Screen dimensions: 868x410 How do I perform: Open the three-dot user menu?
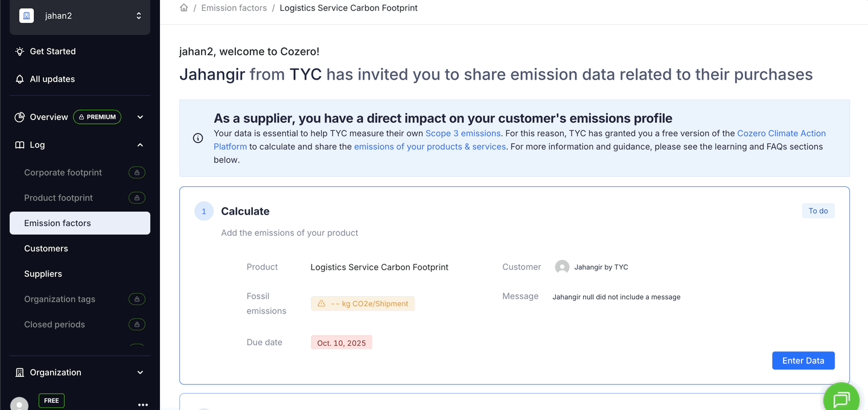(143, 405)
